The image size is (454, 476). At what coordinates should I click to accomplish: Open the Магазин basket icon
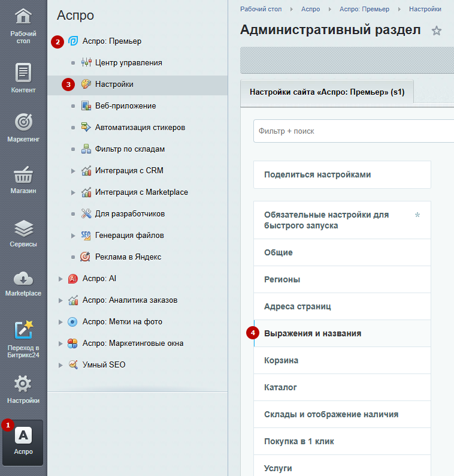pos(23,174)
